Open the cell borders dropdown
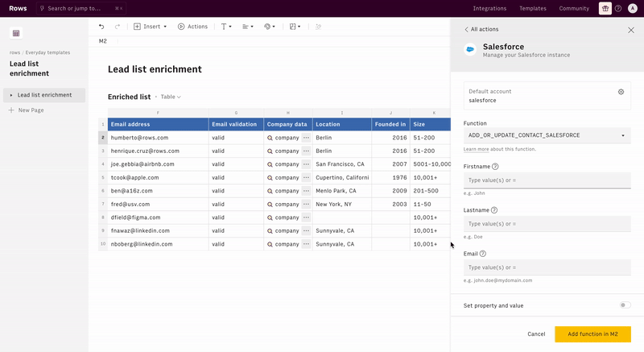This screenshot has width=644, height=352. click(295, 27)
